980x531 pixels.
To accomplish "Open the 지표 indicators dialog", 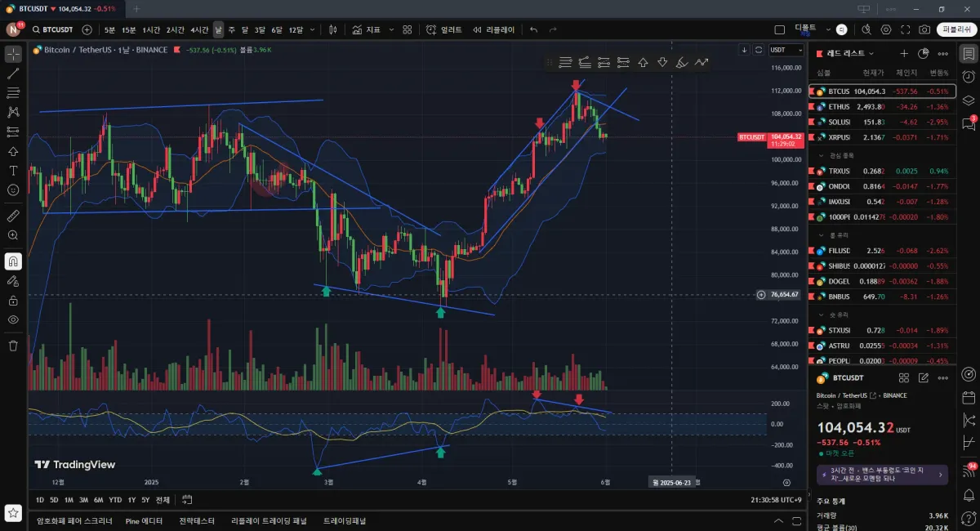I will point(367,29).
